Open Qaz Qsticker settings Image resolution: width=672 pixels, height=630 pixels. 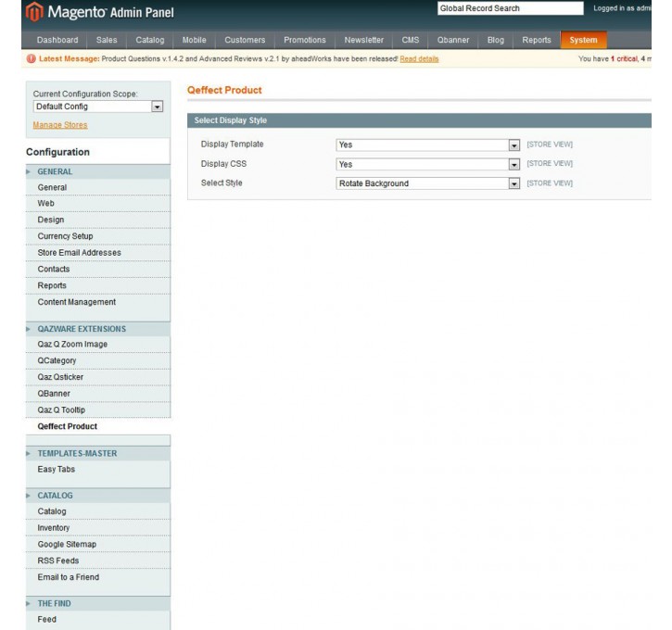[97, 377]
